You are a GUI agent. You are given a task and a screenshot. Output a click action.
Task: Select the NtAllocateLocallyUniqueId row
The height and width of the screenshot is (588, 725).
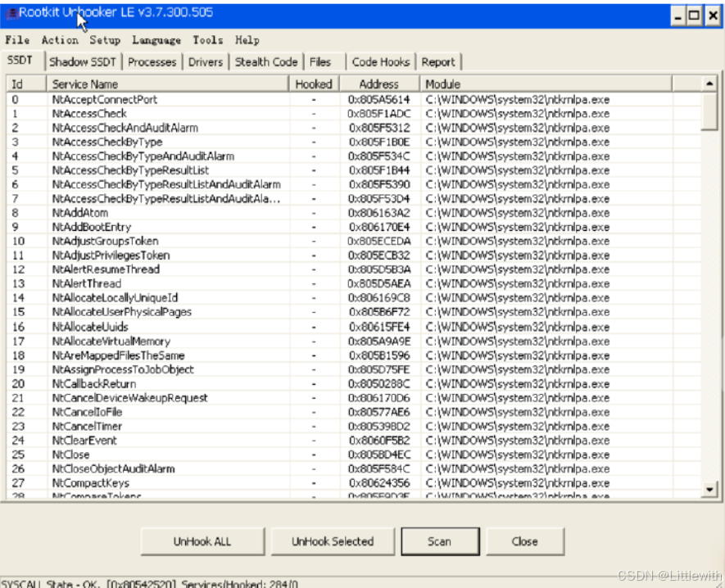pyautogui.click(x=354, y=298)
